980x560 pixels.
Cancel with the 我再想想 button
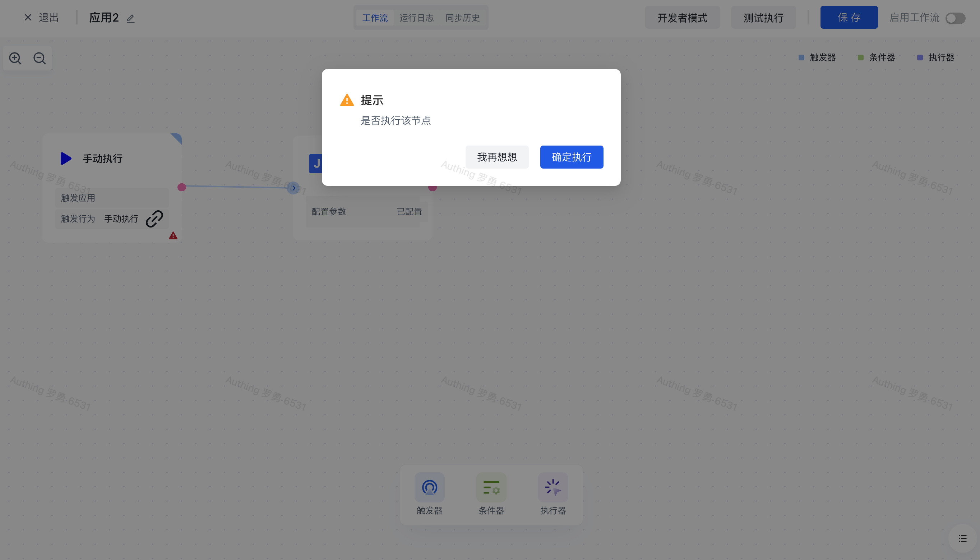pyautogui.click(x=496, y=157)
